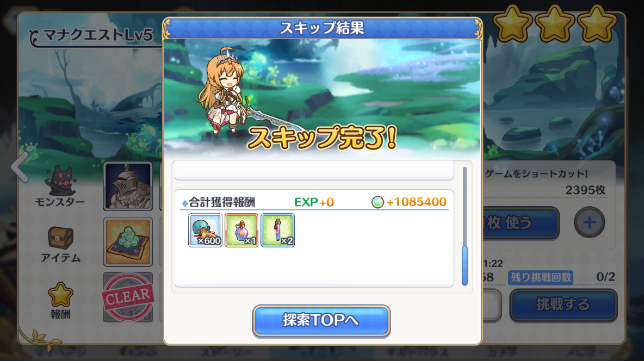Image resolution: width=644 pixels, height=361 pixels.
Task: Click the first gold star rating
Action: point(512,23)
